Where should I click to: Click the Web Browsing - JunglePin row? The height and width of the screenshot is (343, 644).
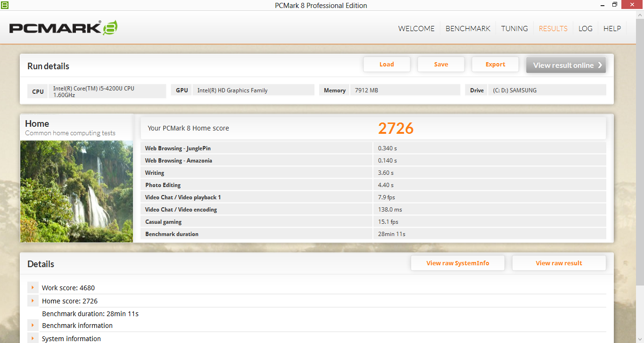(x=373, y=148)
